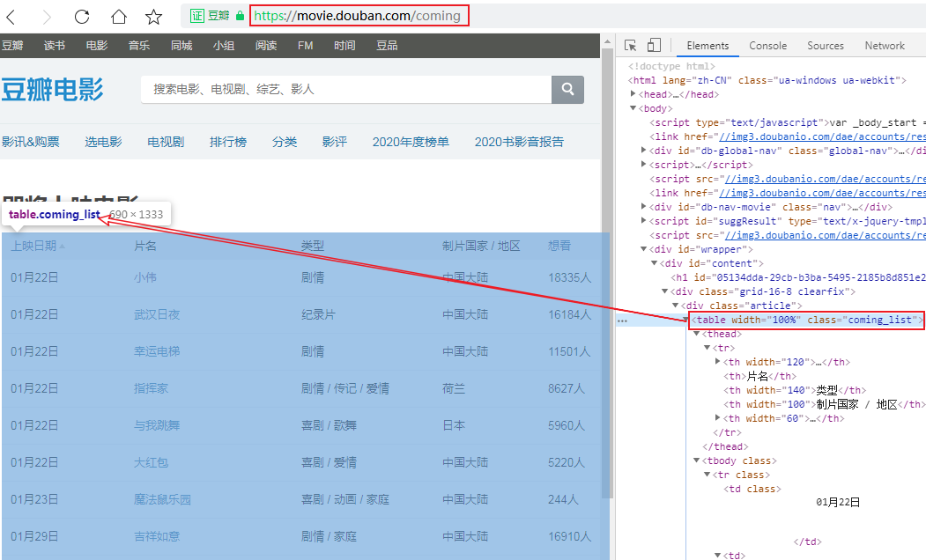Collapse the div article node
Image resolution: width=926 pixels, height=560 pixels.
pos(676,306)
